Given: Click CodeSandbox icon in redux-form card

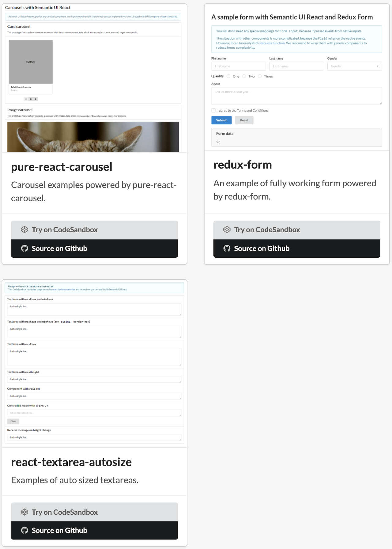Looking at the screenshot, I should pyautogui.click(x=227, y=230).
